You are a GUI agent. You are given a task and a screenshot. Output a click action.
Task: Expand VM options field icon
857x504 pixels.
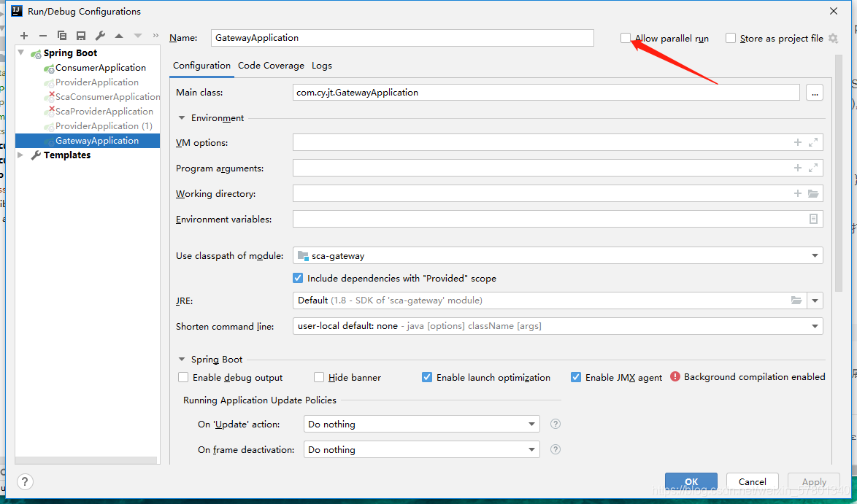[813, 142]
